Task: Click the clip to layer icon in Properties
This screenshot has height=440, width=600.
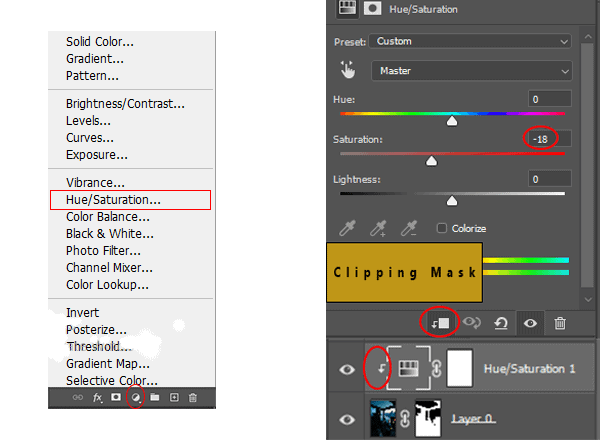Action: 440,323
